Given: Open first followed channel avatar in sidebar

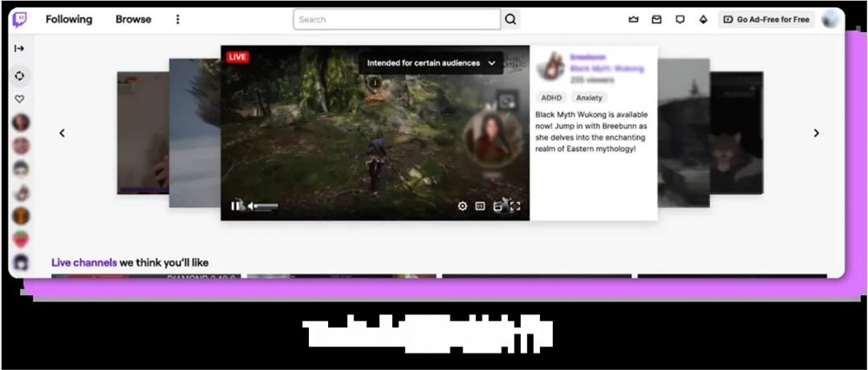Looking at the screenshot, I should pos(21,122).
